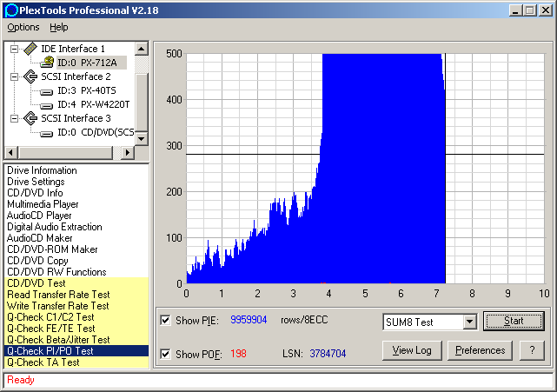Select Read Transfer Rate Test
Image resolution: width=557 pixels, height=392 pixels.
(x=76, y=295)
